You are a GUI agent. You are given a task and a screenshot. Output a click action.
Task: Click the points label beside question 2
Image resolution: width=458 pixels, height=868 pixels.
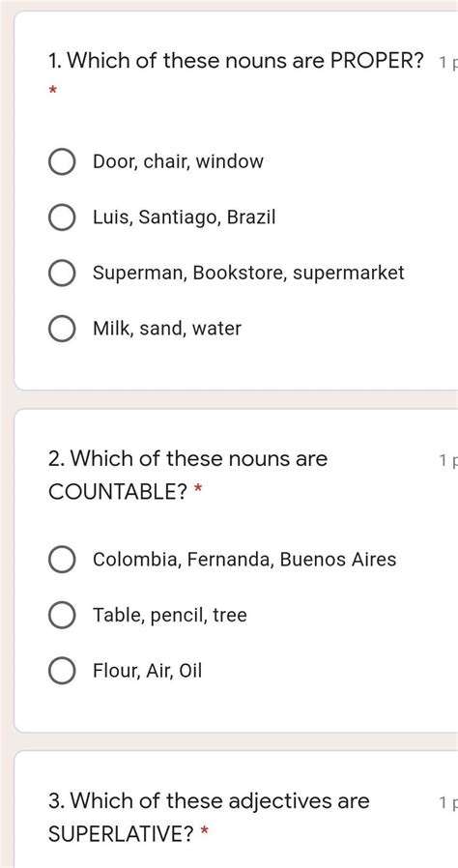click(448, 460)
